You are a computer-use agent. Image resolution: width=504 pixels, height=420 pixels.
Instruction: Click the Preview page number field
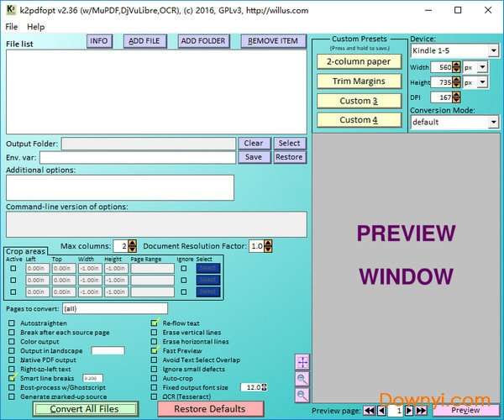[x=396, y=411]
